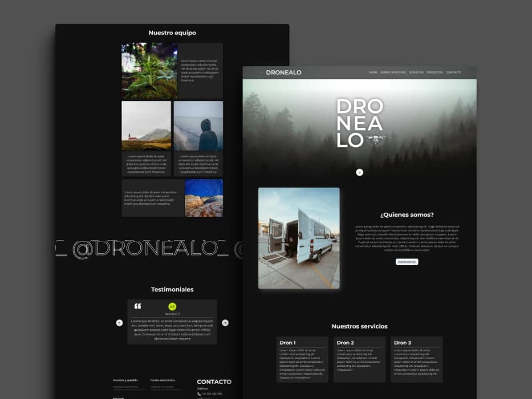The image size is (532, 399).
Task: Click the plant photo in Nuestro equipo
Action: click(x=149, y=70)
